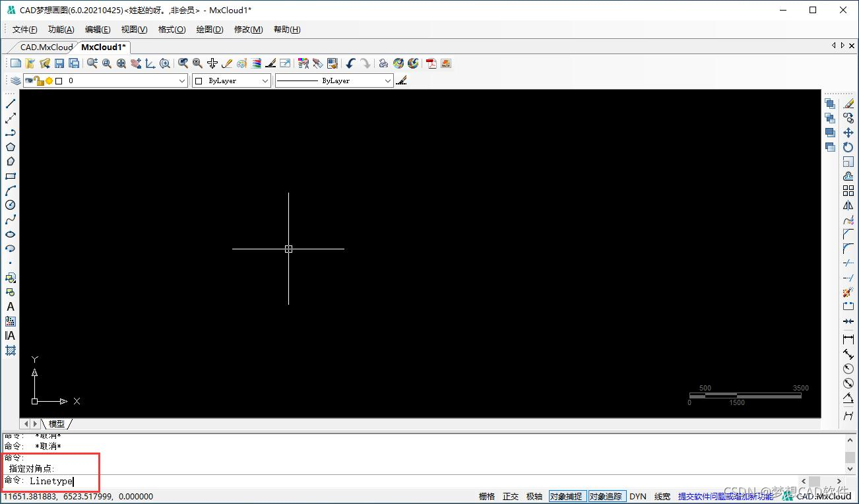Toggle 栅格 grid mode in status bar

[487, 496]
